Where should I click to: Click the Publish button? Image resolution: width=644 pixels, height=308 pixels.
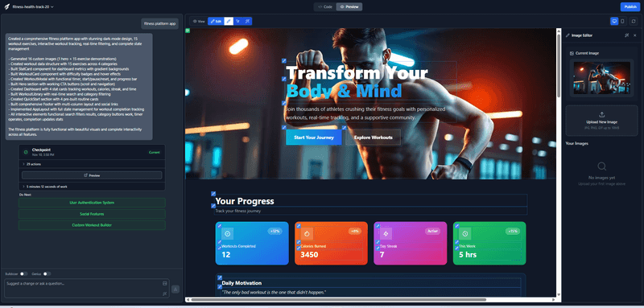point(630,7)
